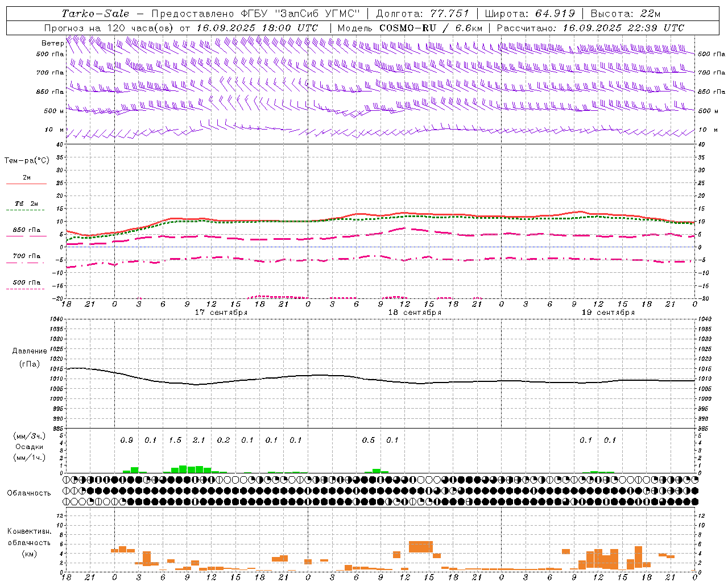The image size is (728, 582).
Task: Click the '17 сентября' date label
Action: tap(221, 313)
